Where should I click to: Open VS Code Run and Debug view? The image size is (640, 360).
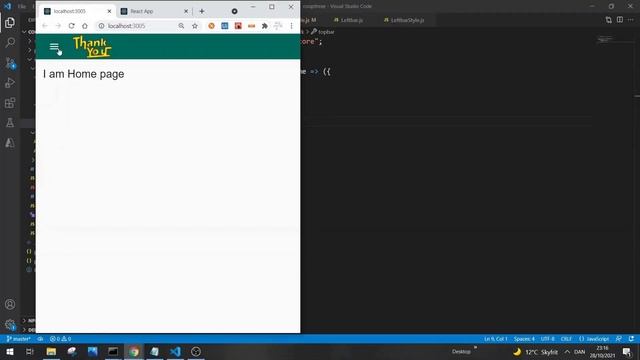coord(10,83)
